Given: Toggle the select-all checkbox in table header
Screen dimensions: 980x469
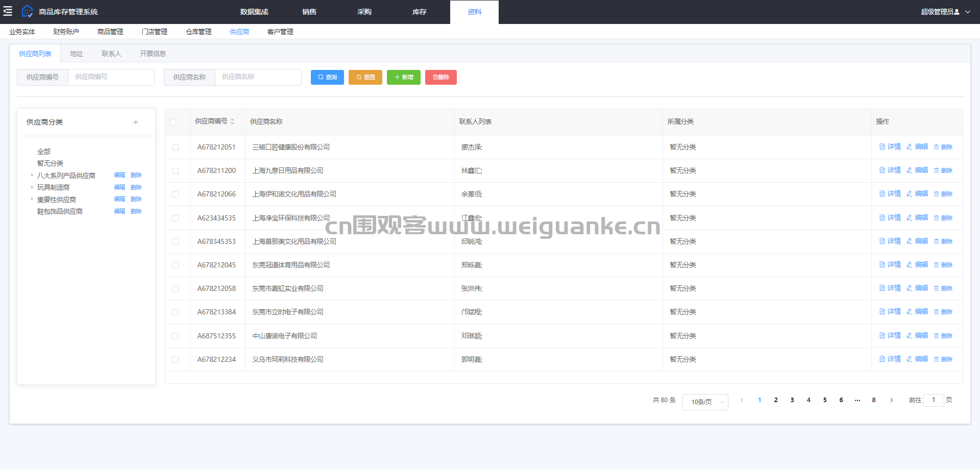Looking at the screenshot, I should (x=173, y=122).
